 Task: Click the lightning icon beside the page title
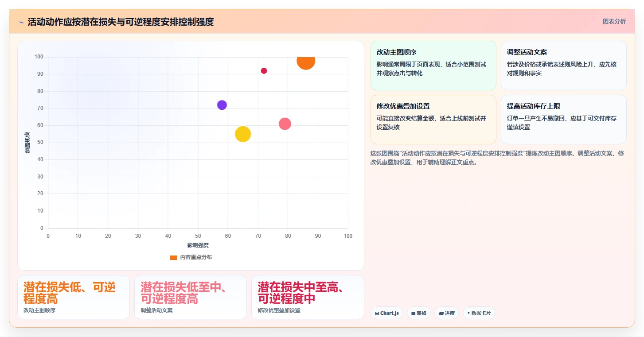tap(21, 22)
